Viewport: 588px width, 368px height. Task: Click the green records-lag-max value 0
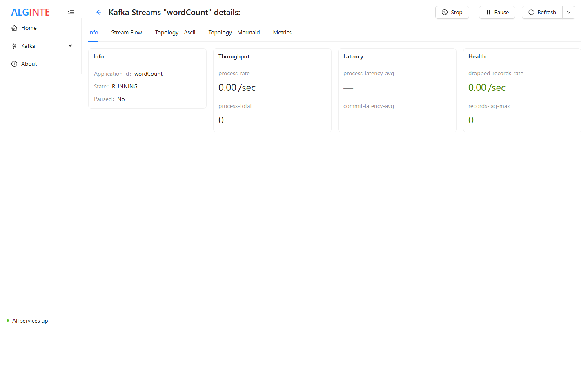click(471, 120)
